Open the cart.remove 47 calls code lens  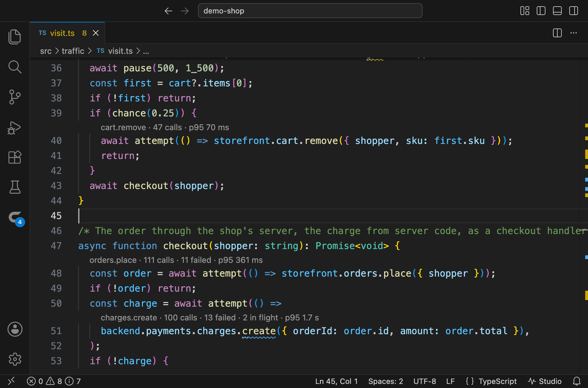[x=165, y=127]
